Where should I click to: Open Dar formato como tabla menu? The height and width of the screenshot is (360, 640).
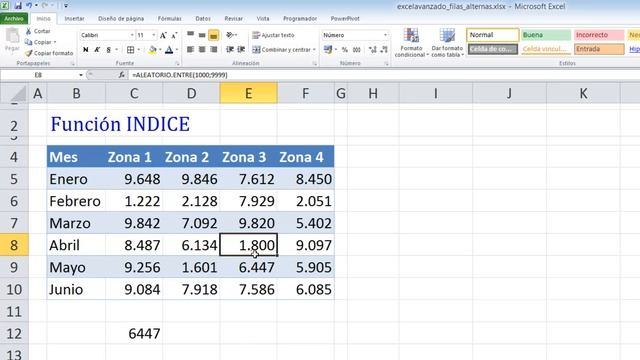point(447,43)
